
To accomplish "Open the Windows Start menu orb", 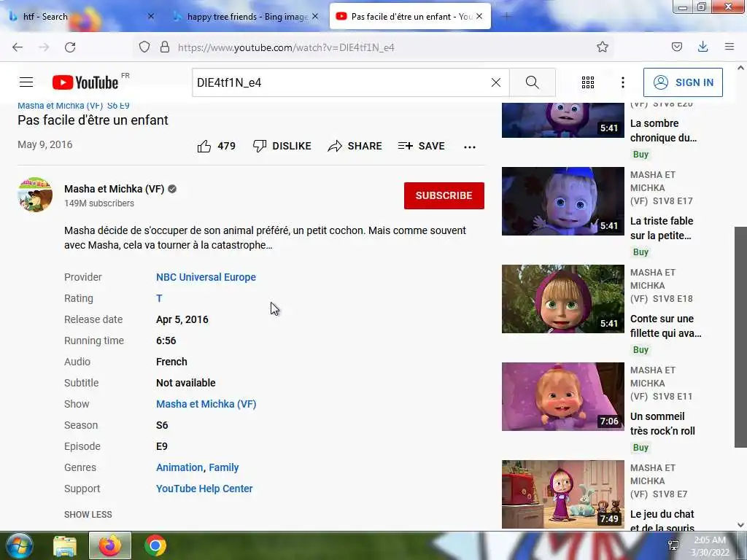I will [19, 545].
